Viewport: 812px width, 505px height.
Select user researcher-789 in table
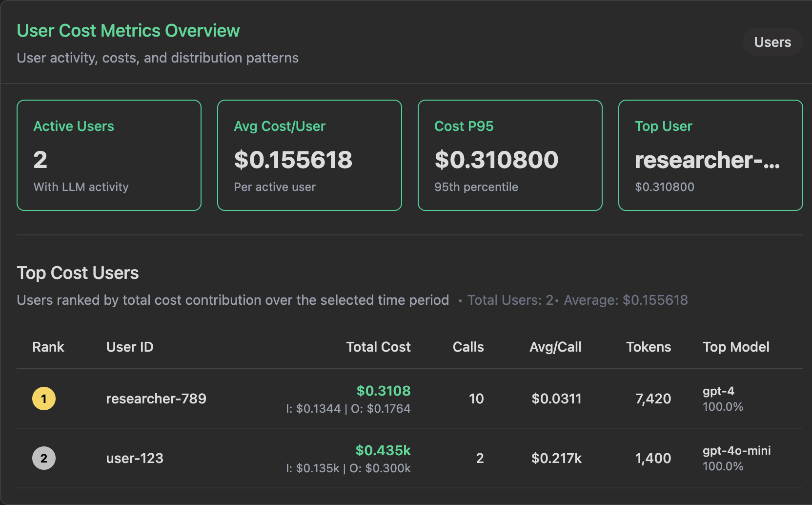(156, 399)
